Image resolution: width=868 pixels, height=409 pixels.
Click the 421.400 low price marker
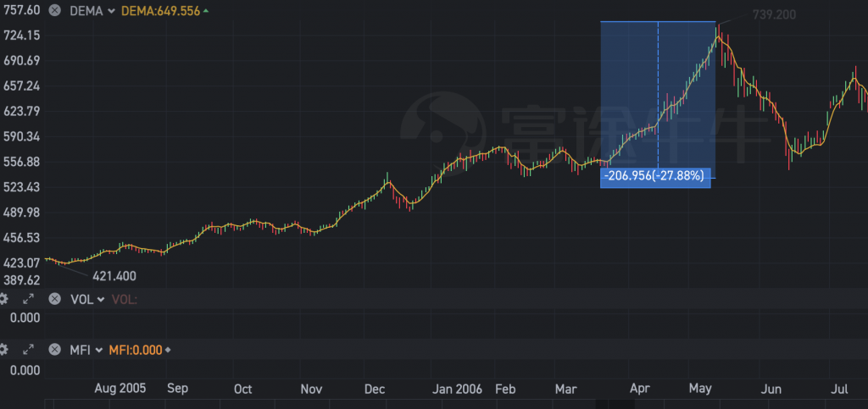pos(114,276)
